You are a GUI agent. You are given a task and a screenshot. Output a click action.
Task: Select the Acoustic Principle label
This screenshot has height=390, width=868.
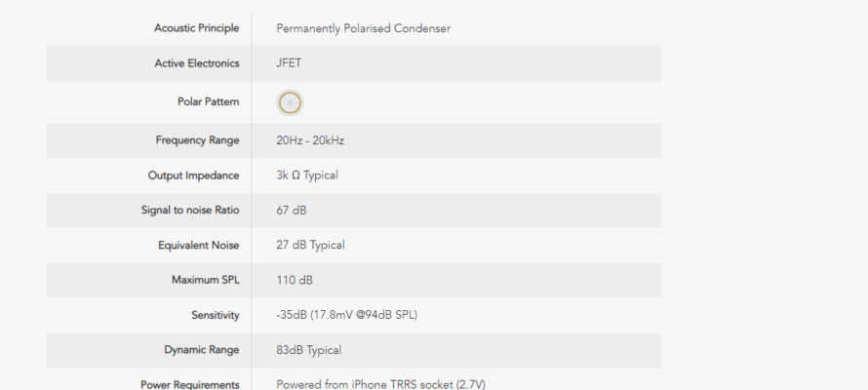196,28
